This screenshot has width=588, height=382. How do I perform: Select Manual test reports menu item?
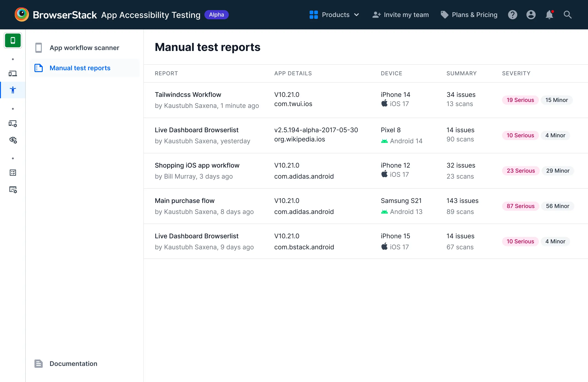tap(80, 68)
